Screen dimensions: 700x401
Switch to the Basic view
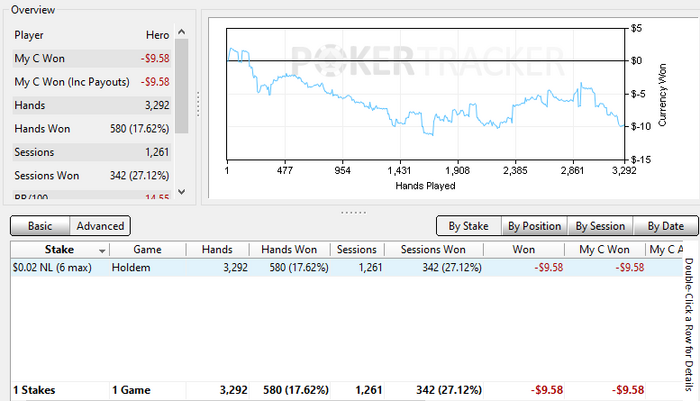[40, 226]
